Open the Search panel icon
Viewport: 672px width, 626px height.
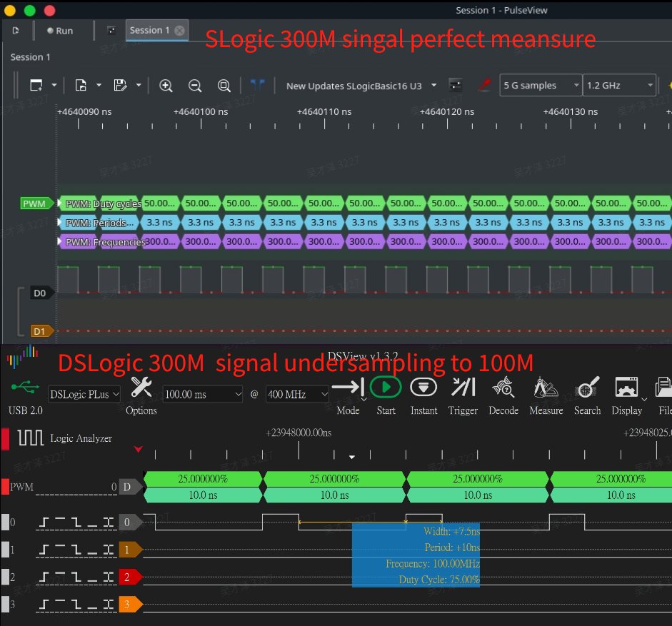588,388
